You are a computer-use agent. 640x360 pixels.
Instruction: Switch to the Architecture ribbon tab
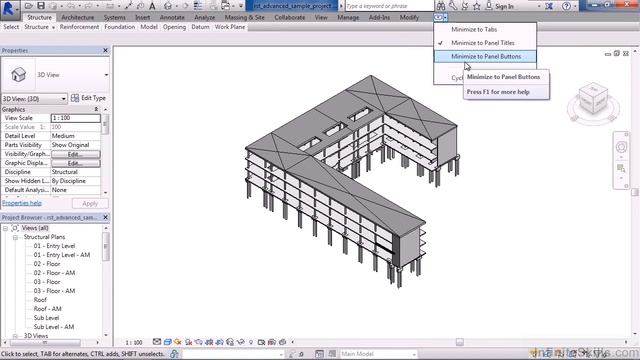[78, 18]
